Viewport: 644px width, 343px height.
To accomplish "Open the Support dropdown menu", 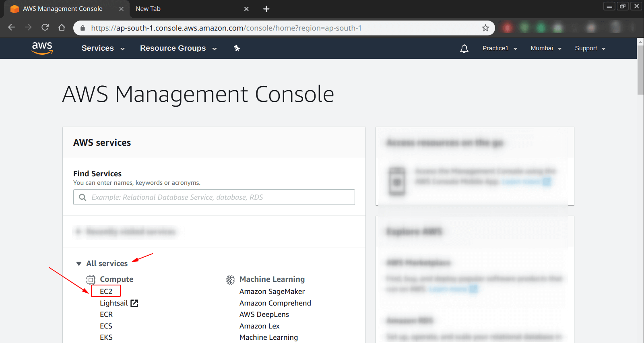I will coord(590,48).
